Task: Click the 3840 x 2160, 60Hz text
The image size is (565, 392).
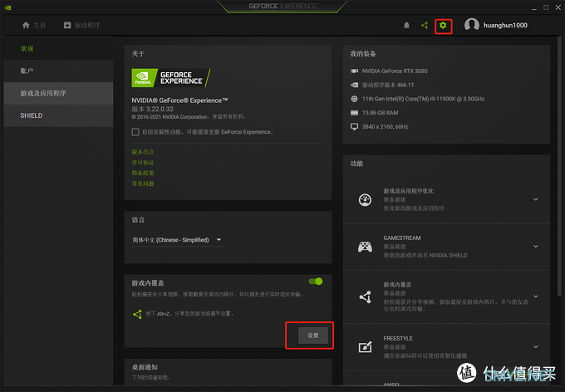Action: point(385,126)
